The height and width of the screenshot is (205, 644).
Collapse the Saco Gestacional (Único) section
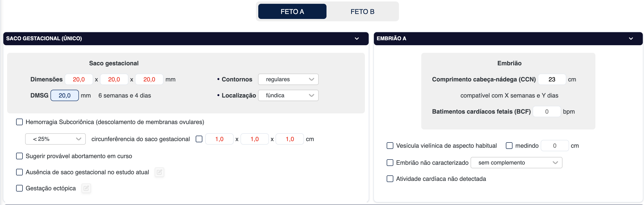[x=357, y=38]
